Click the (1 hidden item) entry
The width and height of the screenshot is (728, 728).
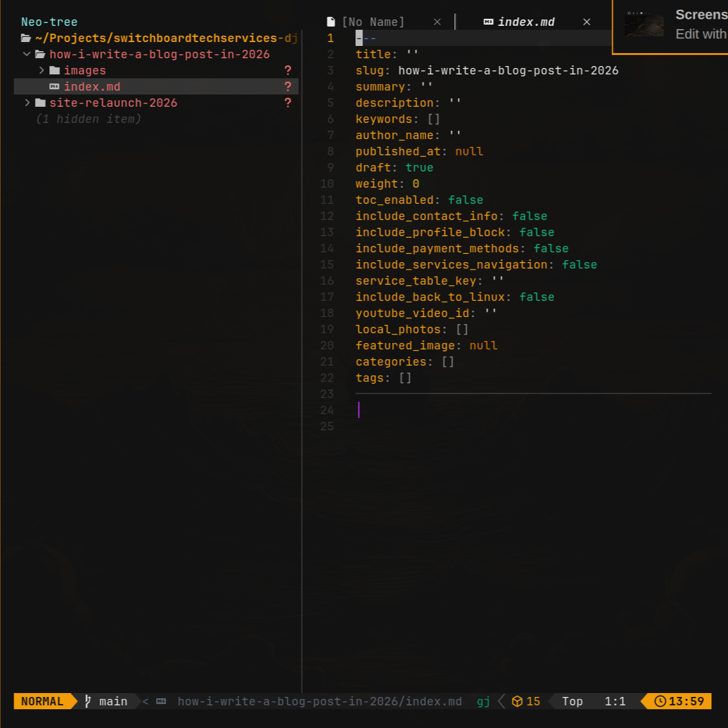89,119
